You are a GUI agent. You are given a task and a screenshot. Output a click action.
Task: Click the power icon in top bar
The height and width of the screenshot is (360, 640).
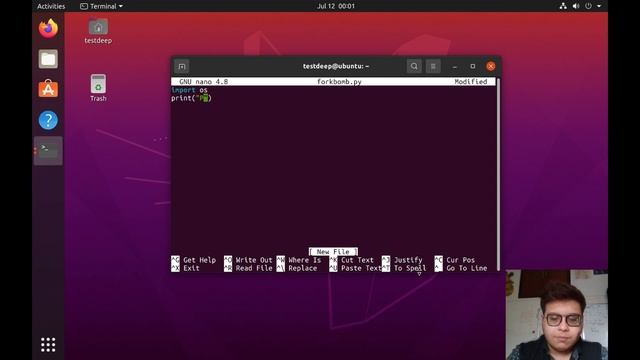coord(588,6)
